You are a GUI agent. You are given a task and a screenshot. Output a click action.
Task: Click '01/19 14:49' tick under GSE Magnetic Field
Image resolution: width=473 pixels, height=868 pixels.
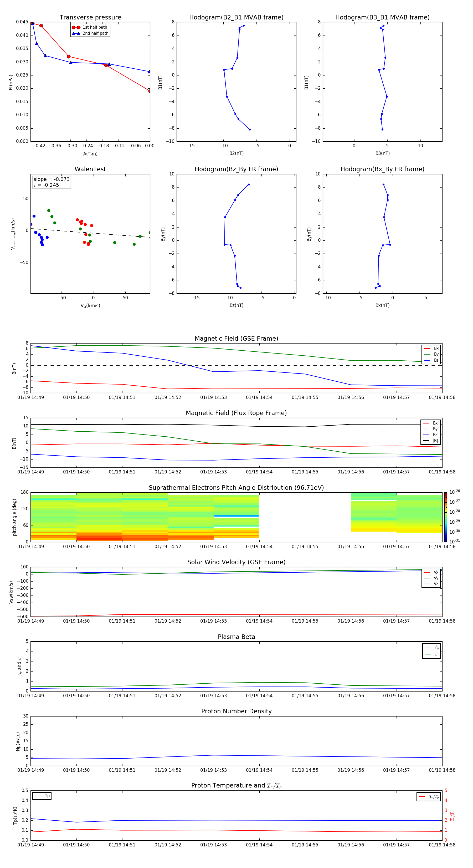31,397
